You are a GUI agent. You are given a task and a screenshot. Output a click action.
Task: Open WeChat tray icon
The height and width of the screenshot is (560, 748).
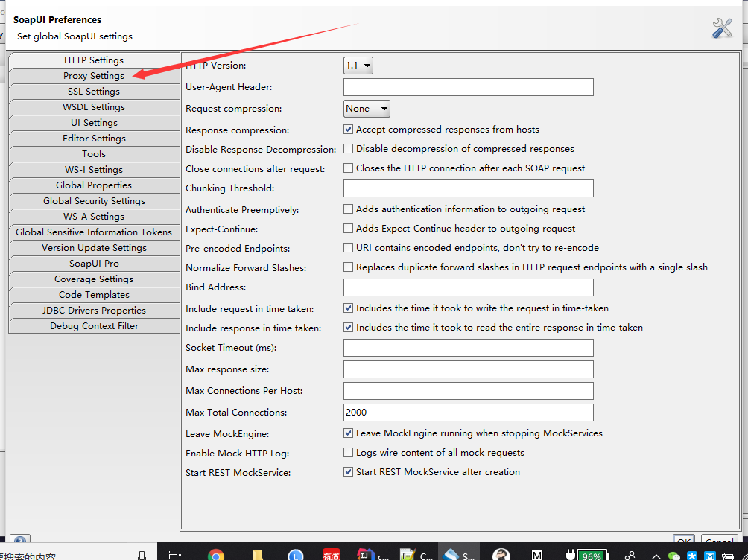(673, 556)
